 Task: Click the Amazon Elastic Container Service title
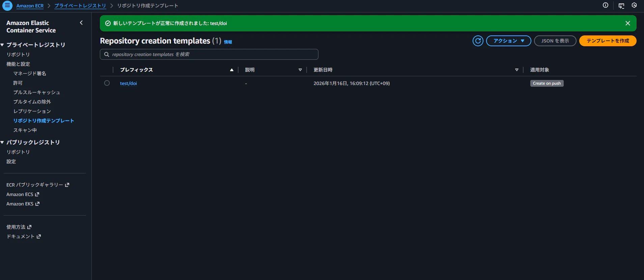click(x=31, y=27)
